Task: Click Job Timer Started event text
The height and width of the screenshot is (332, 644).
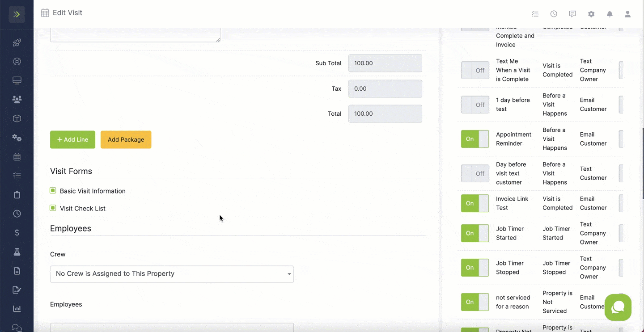Action: pos(556,233)
